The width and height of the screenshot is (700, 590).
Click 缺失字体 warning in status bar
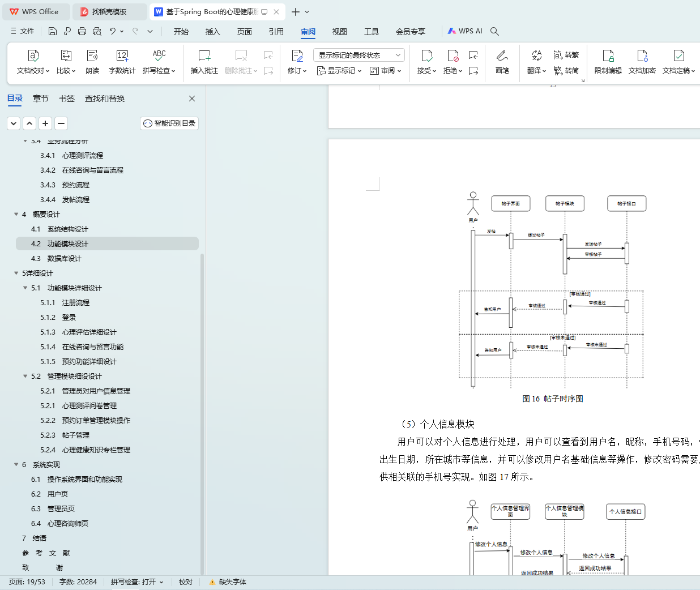(228, 582)
